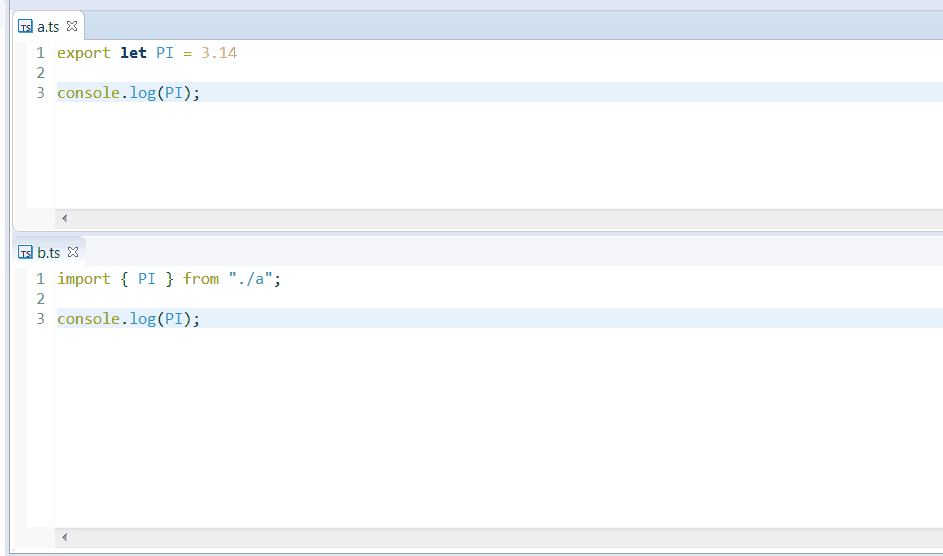Click the 'from' keyword in b.ts
This screenshot has width=943, height=556.
pos(201,279)
